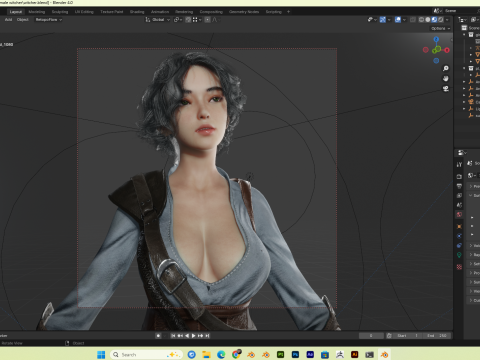Open the Options dropdown in the viewport
The width and height of the screenshot is (480, 360).
tap(440, 28)
